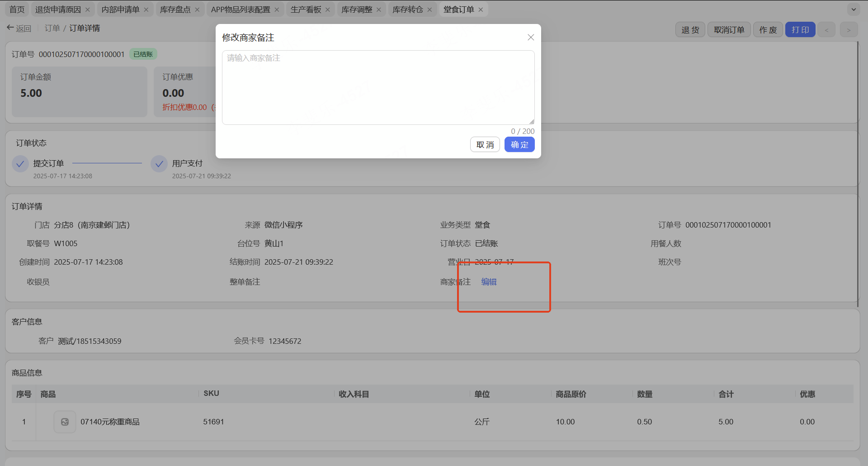Close the 堂食订单 tab
Viewport: 868px width, 466px height.
coord(481,10)
